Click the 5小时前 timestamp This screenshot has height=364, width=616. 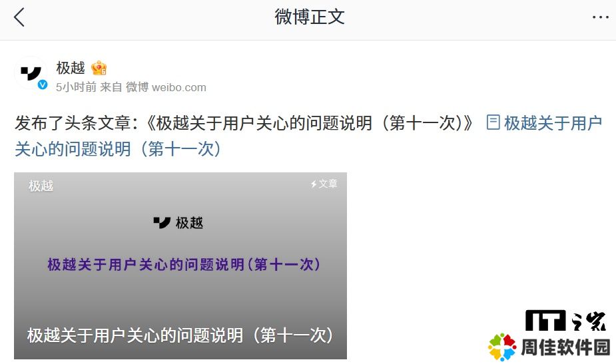point(76,87)
